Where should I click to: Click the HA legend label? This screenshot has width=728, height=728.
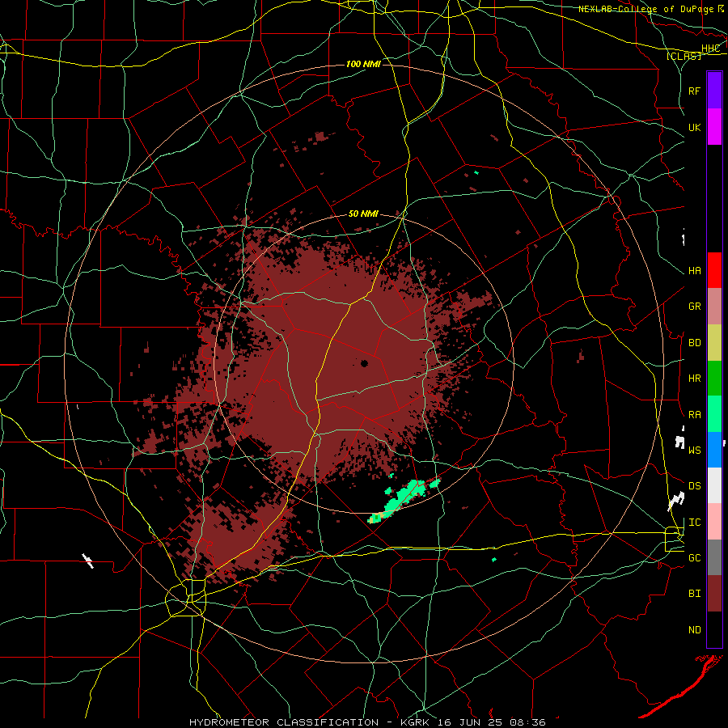(x=694, y=271)
